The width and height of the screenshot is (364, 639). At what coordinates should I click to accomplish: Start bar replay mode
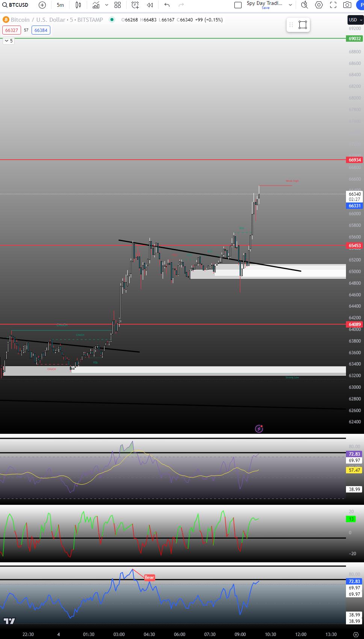click(x=150, y=5)
